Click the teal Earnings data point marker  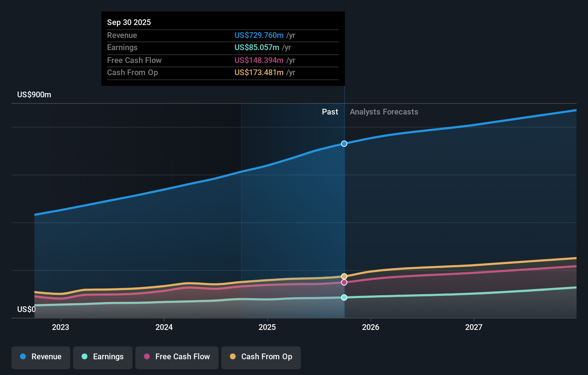[344, 297]
